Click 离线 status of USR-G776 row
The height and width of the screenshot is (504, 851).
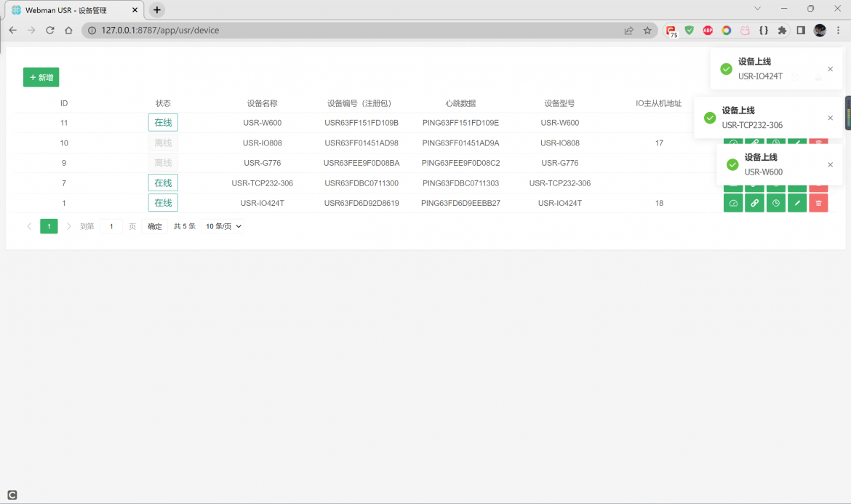(163, 163)
